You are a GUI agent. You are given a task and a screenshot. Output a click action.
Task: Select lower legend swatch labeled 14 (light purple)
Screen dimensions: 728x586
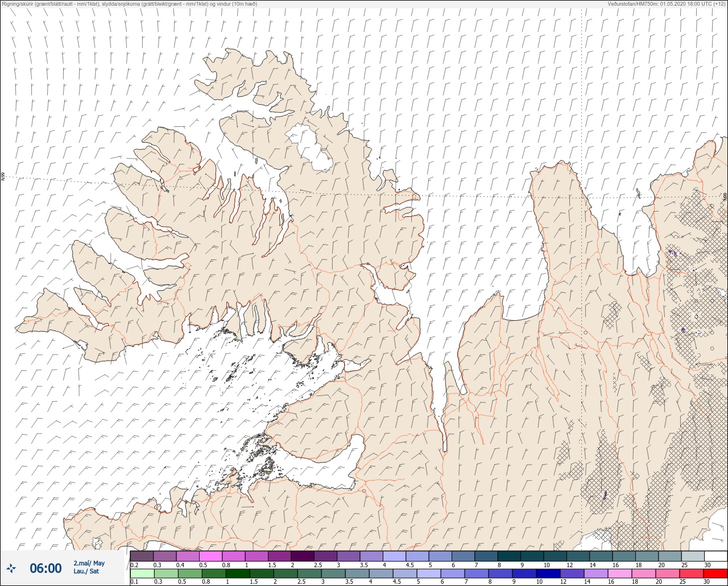click(596, 573)
